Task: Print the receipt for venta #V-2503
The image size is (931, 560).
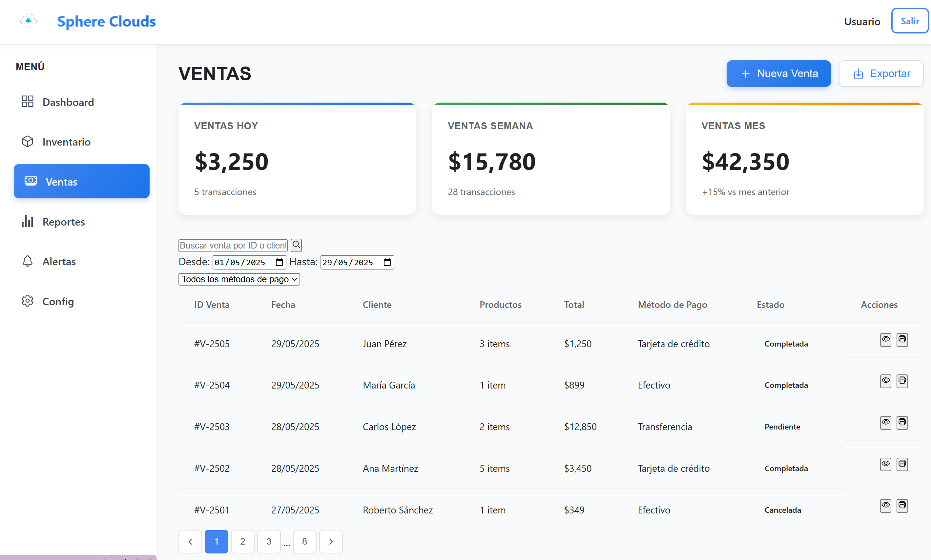Action: click(902, 423)
